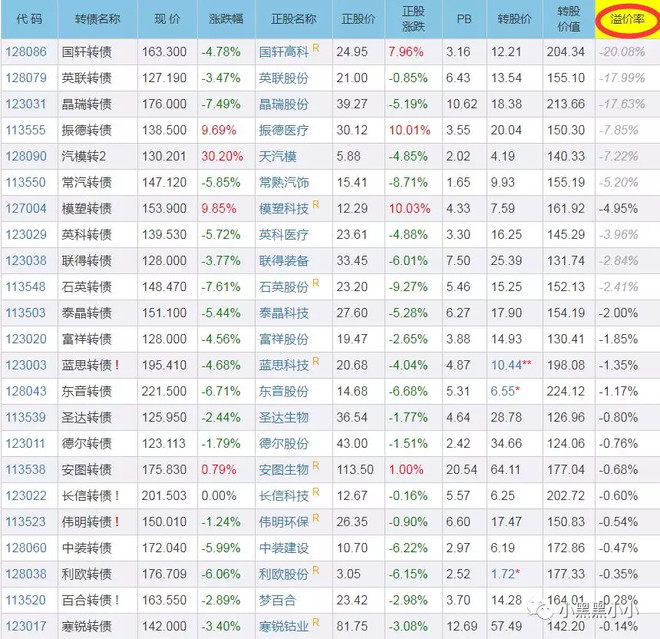The width and height of the screenshot is (660, 639).
Task: Click the 正股涨跌 column header
Action: (x=413, y=19)
